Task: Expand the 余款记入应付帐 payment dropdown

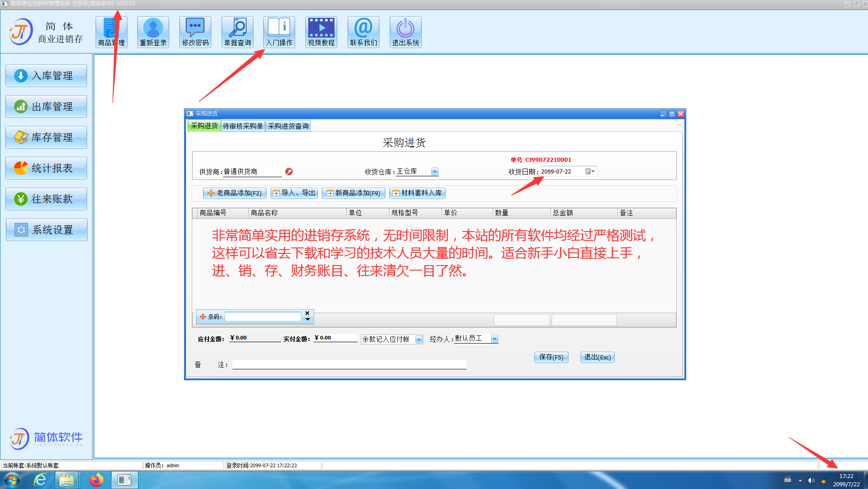Action: point(419,339)
